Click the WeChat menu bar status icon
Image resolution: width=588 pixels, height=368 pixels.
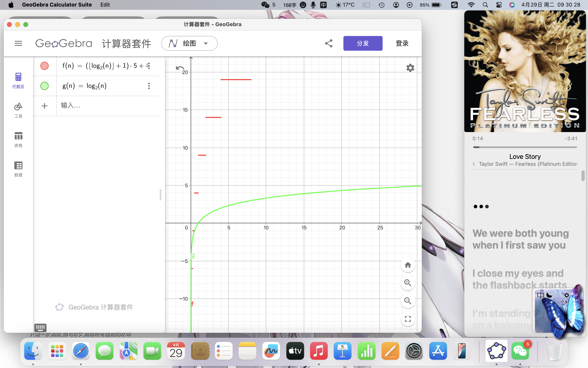[x=265, y=5]
